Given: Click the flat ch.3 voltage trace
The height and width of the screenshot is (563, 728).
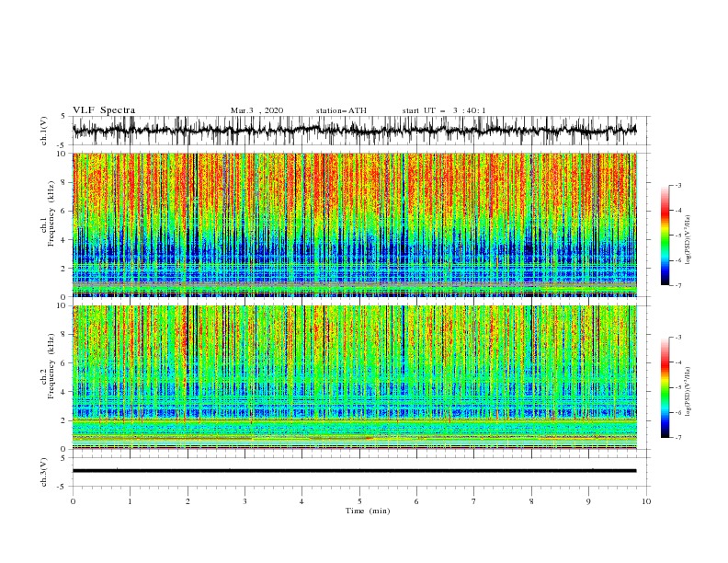Looking at the screenshot, I should (x=354, y=471).
